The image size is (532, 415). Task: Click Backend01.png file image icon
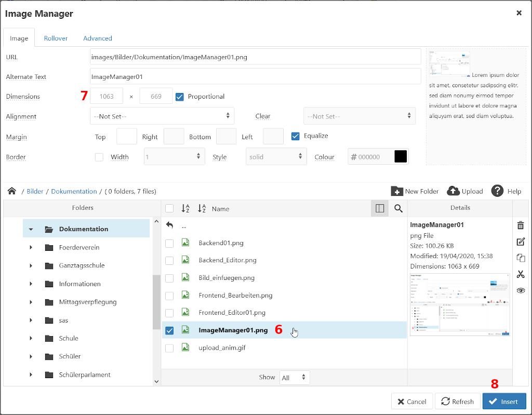185,243
